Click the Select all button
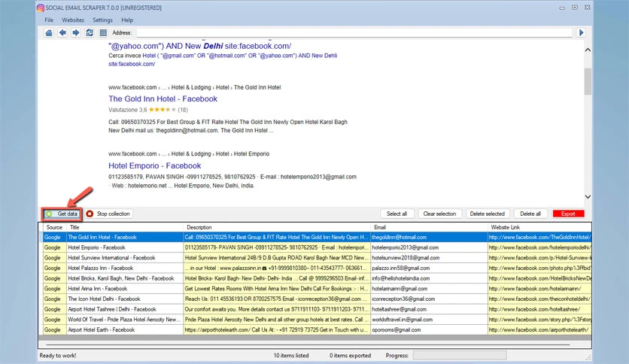Screen dimensions: 629x364 coord(397,214)
